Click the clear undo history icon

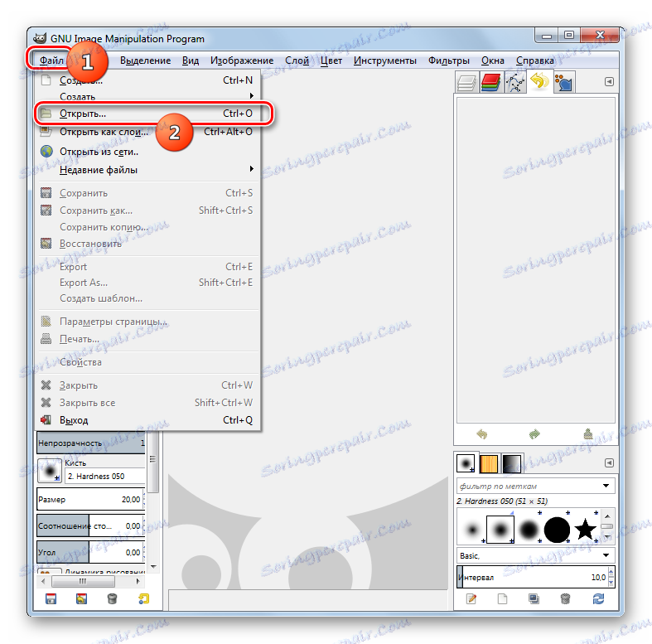[x=588, y=434]
